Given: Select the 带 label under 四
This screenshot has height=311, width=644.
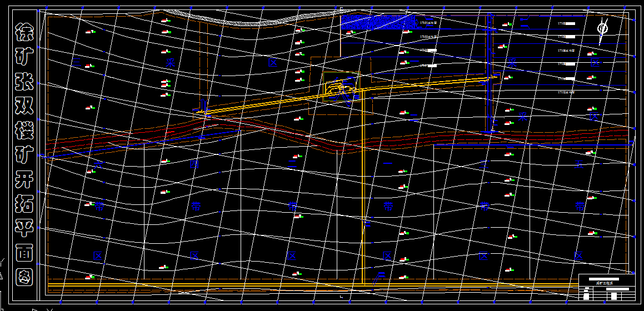Looking at the screenshot, I should (x=196, y=206).
